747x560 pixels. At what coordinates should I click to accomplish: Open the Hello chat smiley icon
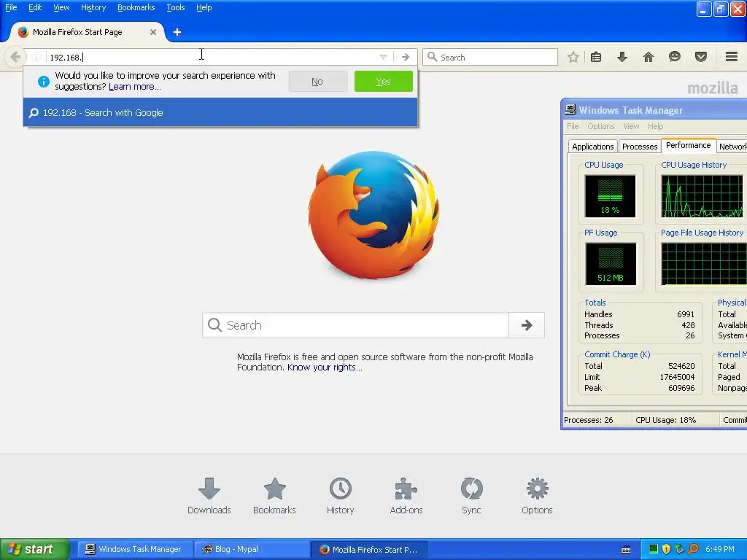675,57
